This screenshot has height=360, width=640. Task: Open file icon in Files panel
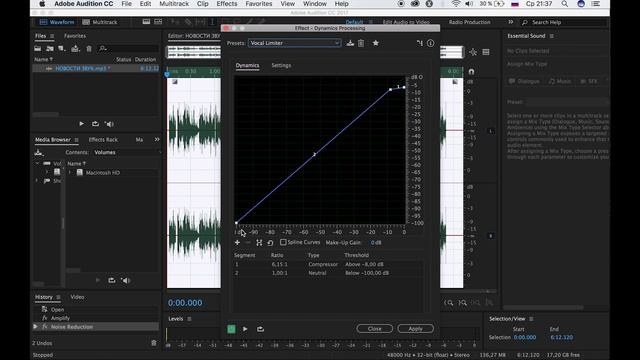click(38, 49)
